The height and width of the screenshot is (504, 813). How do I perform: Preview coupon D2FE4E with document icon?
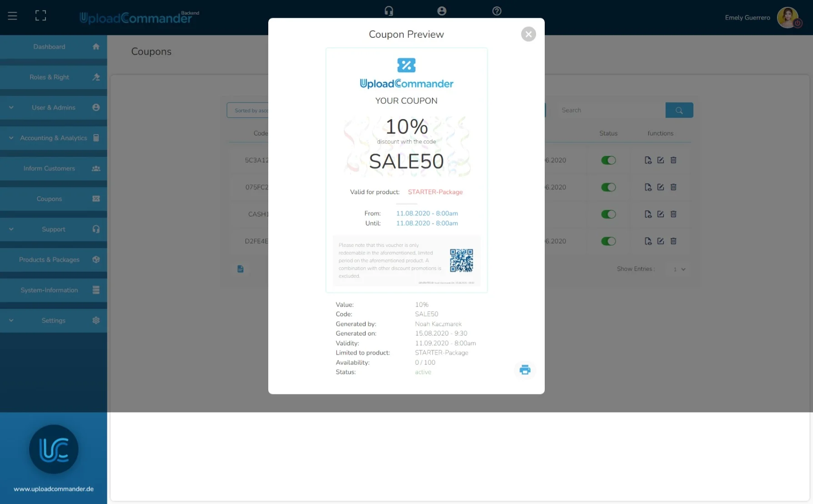(x=648, y=241)
